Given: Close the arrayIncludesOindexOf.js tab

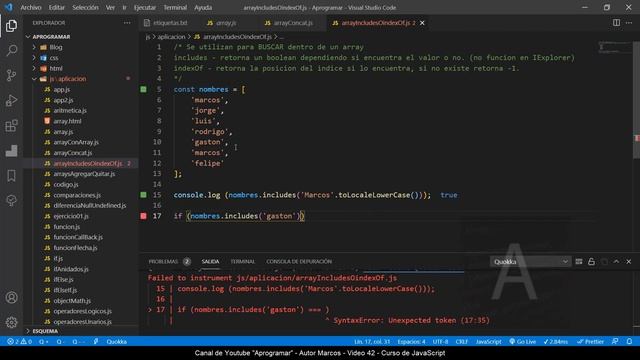Looking at the screenshot, I should pyautogui.click(x=422, y=23).
